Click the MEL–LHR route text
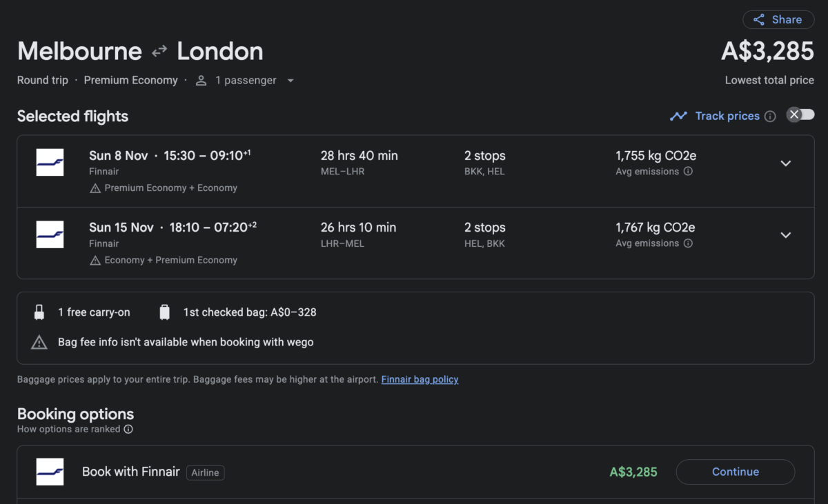This screenshot has height=504, width=828. 343,172
